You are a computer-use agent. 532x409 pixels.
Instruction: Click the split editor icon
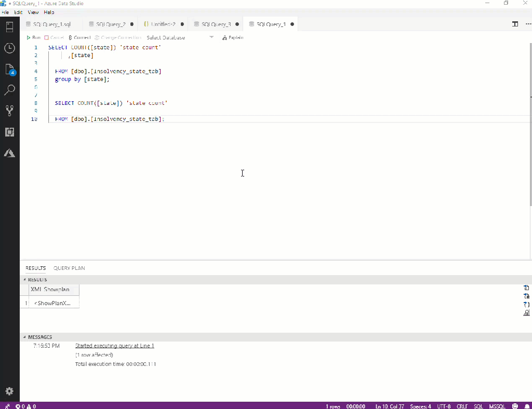point(515,24)
